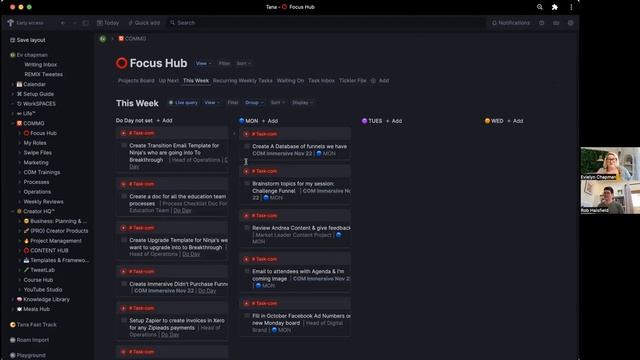Click the Project Management fire icon
Screen dimensions: 640x360
click(26, 241)
